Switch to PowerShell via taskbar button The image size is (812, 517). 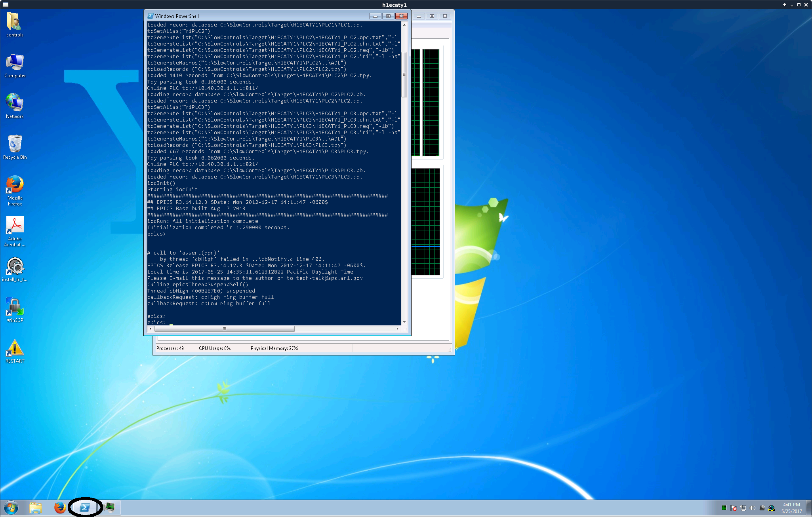[85, 507]
